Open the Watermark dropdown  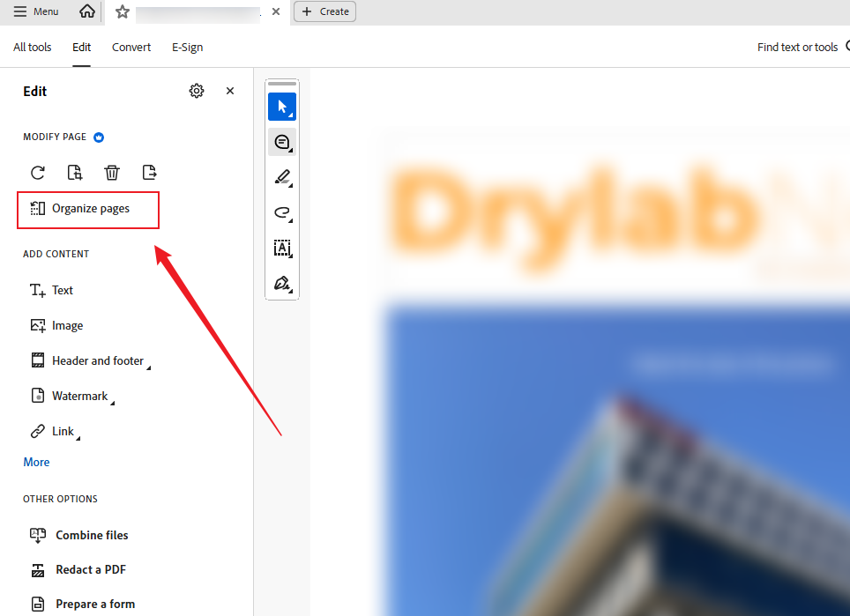(78, 396)
